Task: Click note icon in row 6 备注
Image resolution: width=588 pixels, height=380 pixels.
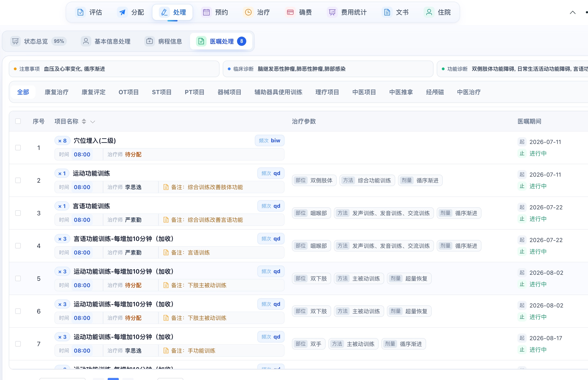Action: (166, 318)
